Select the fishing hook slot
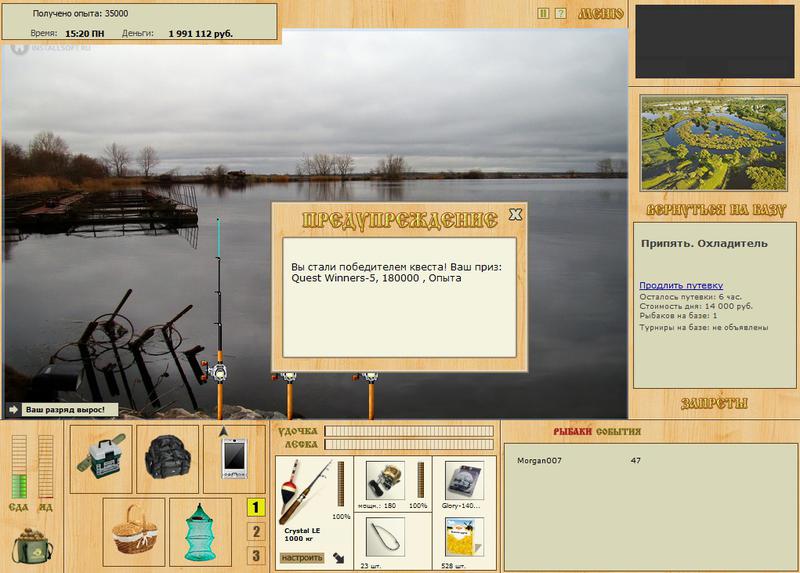The image size is (800, 573). tap(385, 537)
